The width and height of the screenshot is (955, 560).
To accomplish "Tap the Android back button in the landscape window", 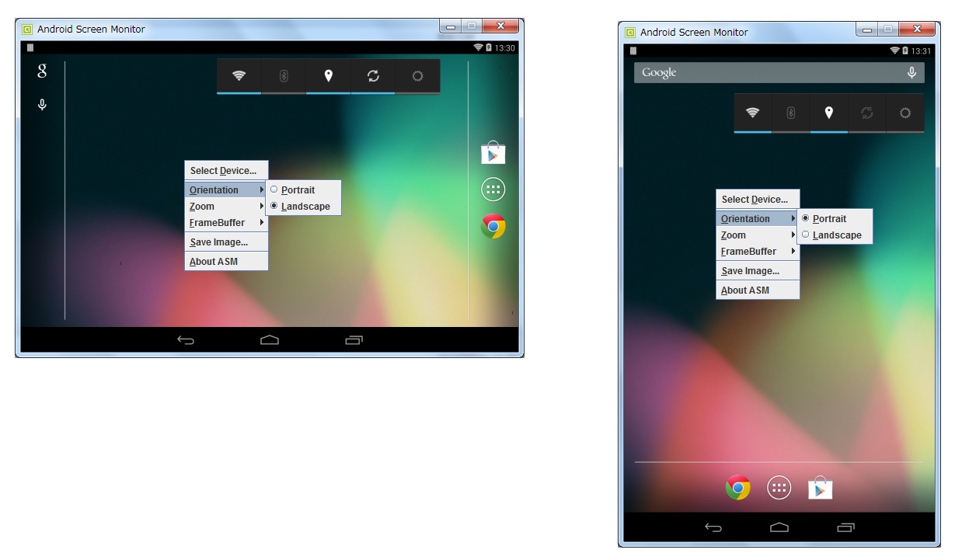I will coord(186,339).
